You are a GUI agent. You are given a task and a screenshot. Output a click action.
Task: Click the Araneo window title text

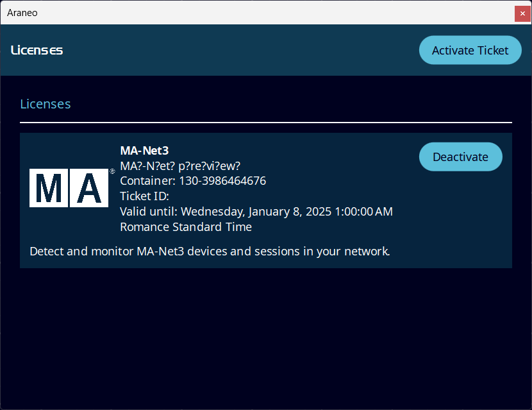22,13
